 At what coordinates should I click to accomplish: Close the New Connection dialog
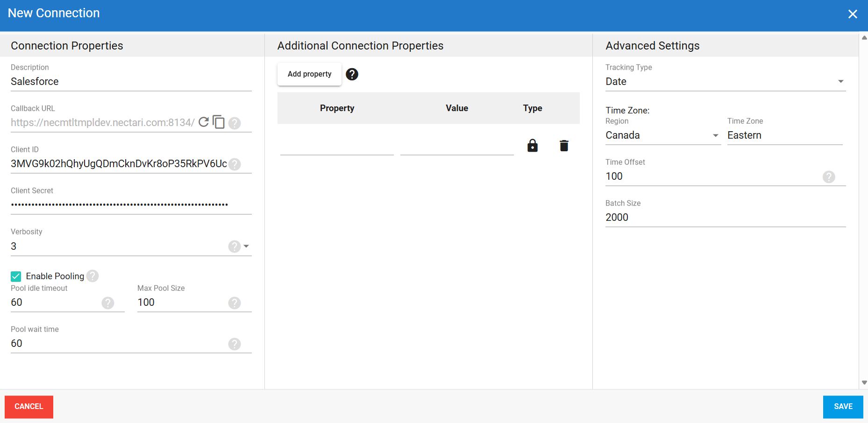pos(853,14)
